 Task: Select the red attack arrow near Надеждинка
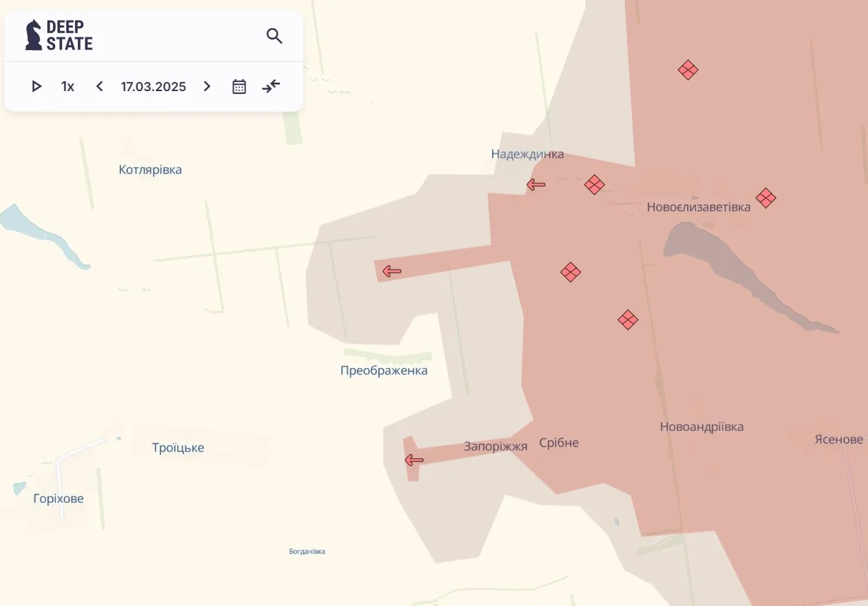[536, 184]
